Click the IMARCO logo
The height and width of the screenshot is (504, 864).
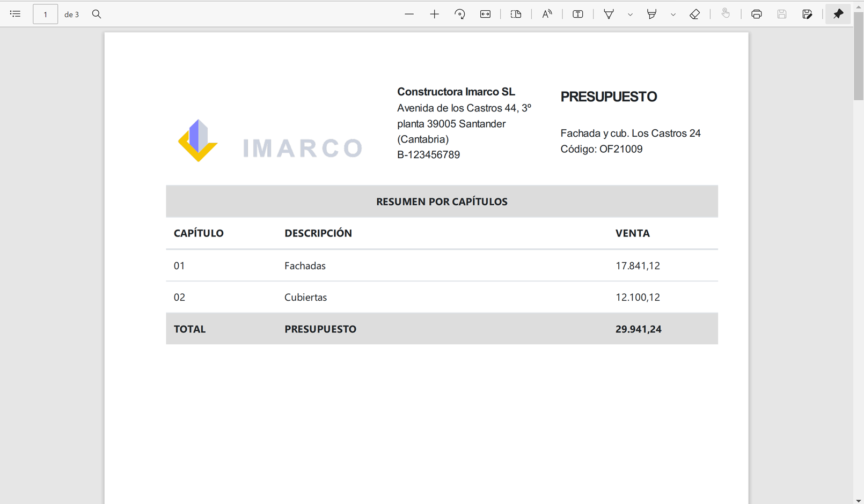270,140
